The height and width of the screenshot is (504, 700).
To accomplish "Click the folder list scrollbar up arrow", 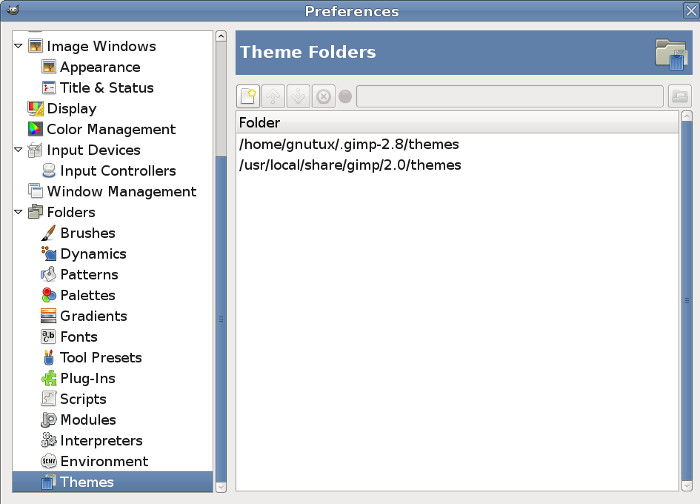I will click(x=687, y=117).
